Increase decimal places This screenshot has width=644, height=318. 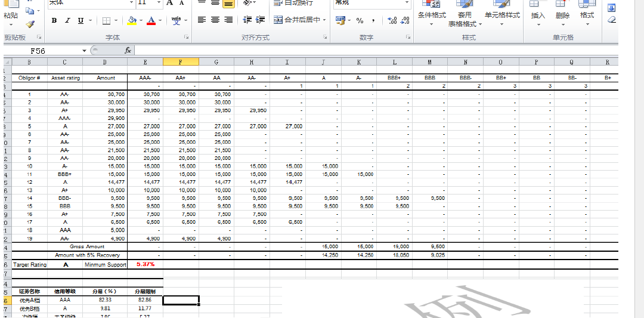392,20
